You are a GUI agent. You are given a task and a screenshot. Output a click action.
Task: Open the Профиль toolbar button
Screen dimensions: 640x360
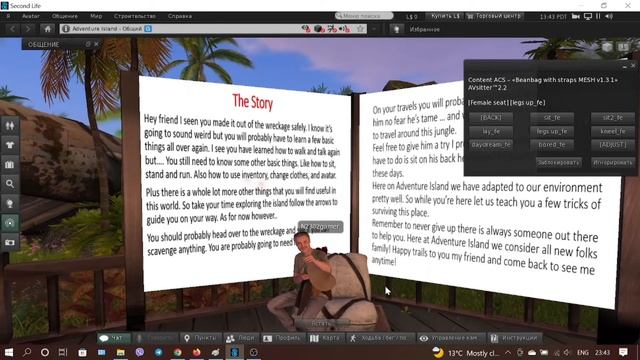coord(282,338)
